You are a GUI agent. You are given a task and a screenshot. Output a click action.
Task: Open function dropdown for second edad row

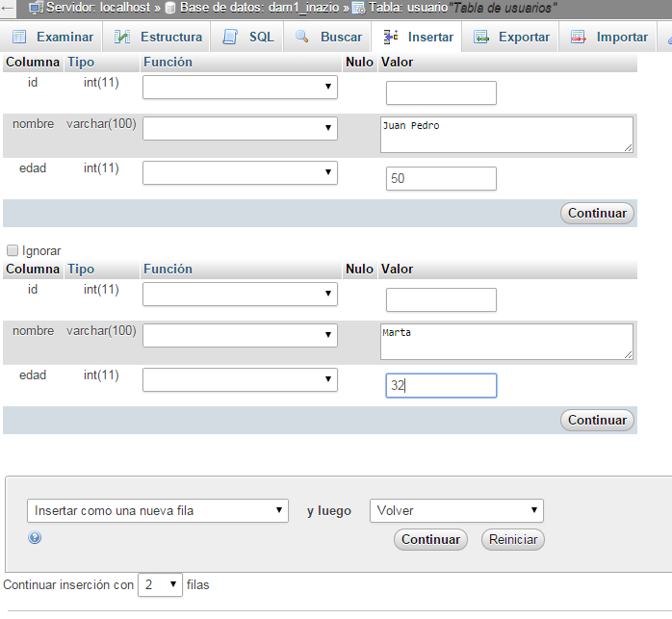pos(240,380)
